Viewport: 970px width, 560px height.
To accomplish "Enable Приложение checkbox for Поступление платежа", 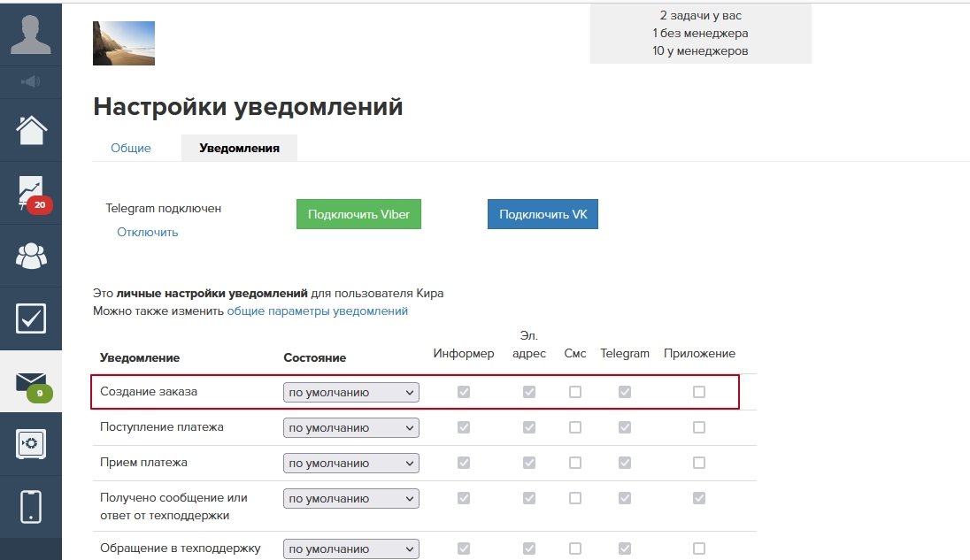I will [x=699, y=427].
